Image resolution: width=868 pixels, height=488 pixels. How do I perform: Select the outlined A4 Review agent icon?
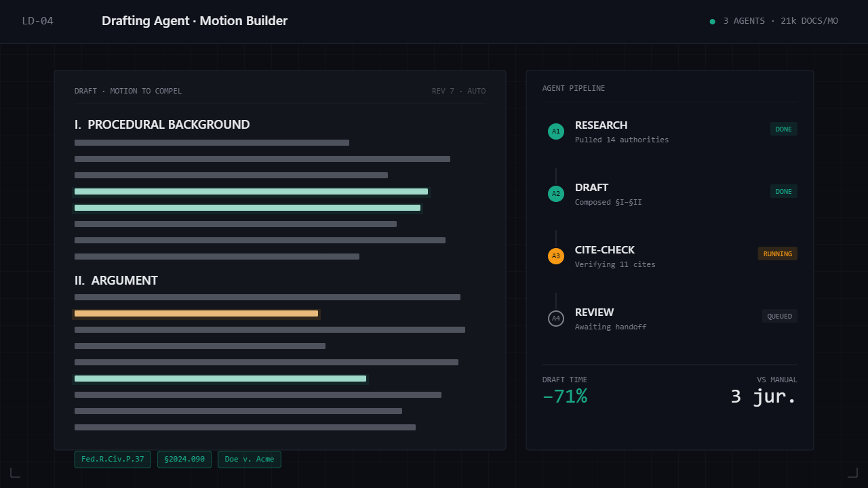pyautogui.click(x=556, y=319)
